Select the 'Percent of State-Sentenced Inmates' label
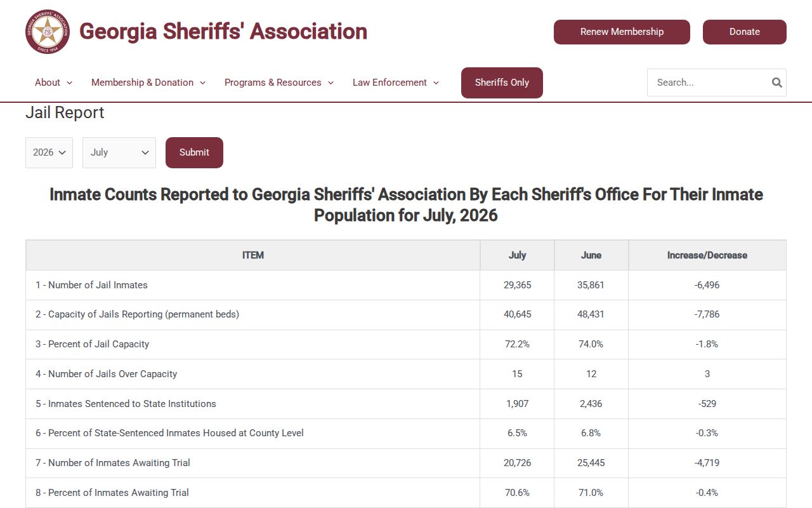The height and width of the screenshot is (508, 812). pos(169,433)
